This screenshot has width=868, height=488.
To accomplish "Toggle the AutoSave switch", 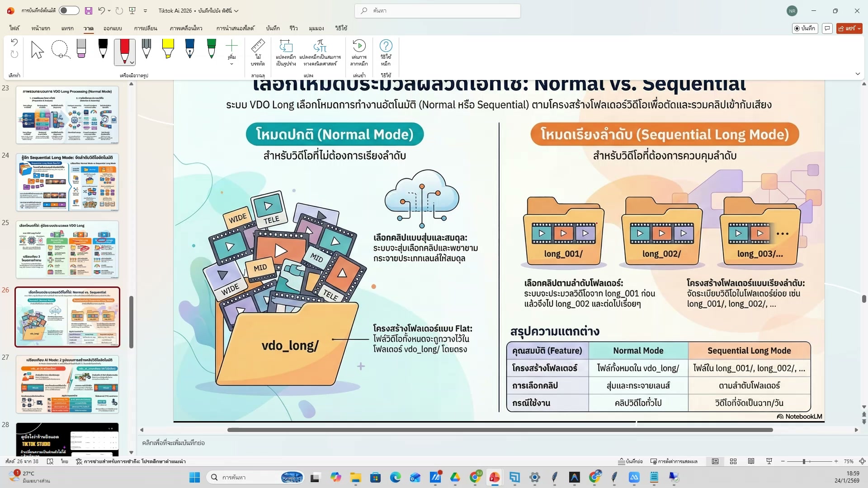I will pos(69,10).
